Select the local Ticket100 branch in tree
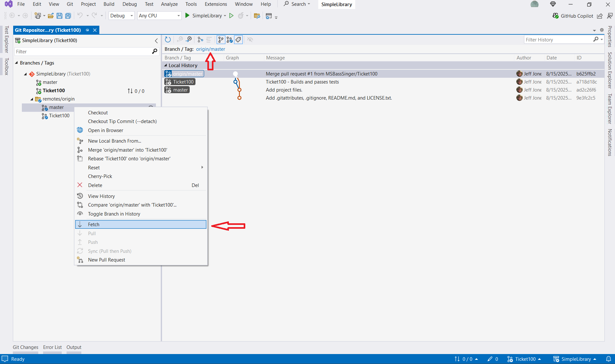This screenshot has width=615, height=364. pyautogui.click(x=54, y=91)
